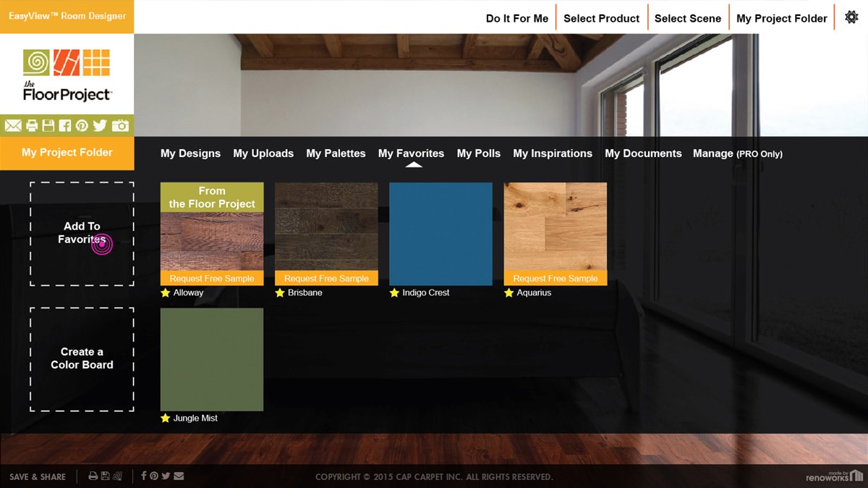Open the My Palettes section
This screenshot has width=868, height=488.
[x=336, y=153]
